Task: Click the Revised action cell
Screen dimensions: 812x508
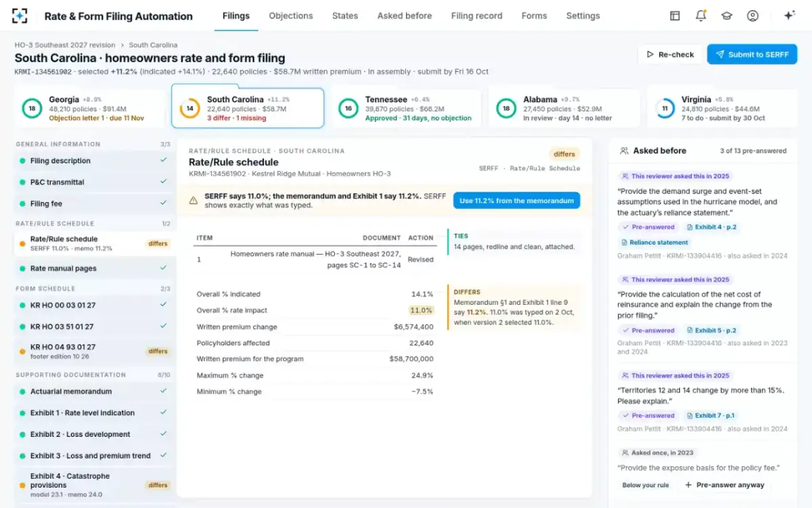Action: (x=421, y=259)
